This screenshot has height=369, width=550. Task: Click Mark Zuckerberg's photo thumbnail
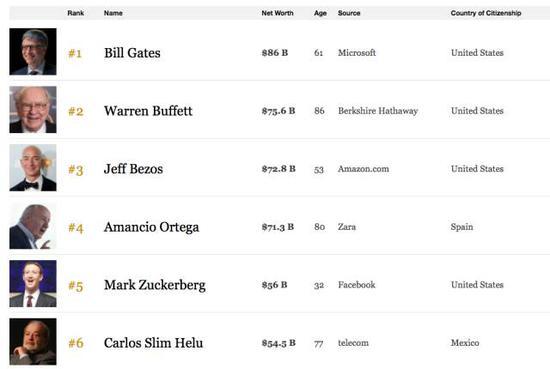(33, 283)
